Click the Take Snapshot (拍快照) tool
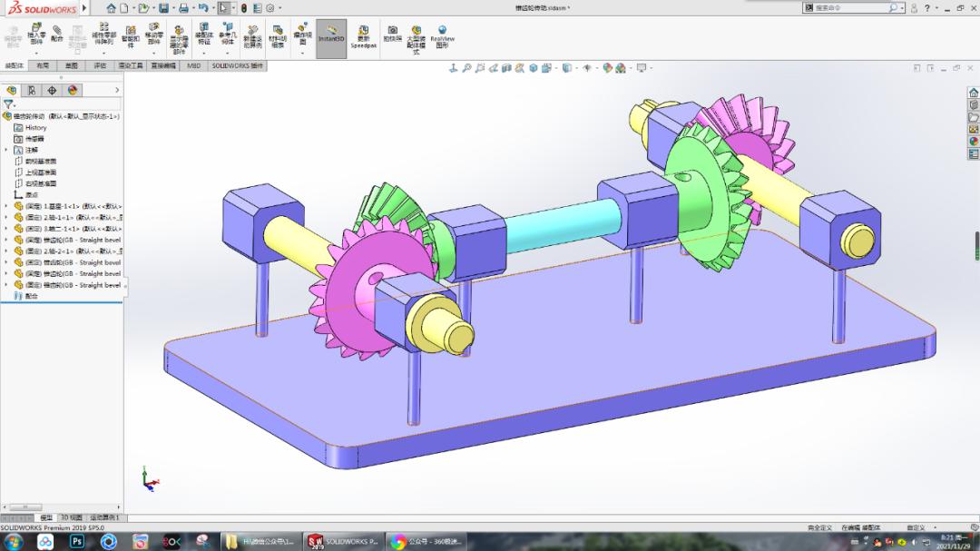The image size is (980, 551). [393, 36]
